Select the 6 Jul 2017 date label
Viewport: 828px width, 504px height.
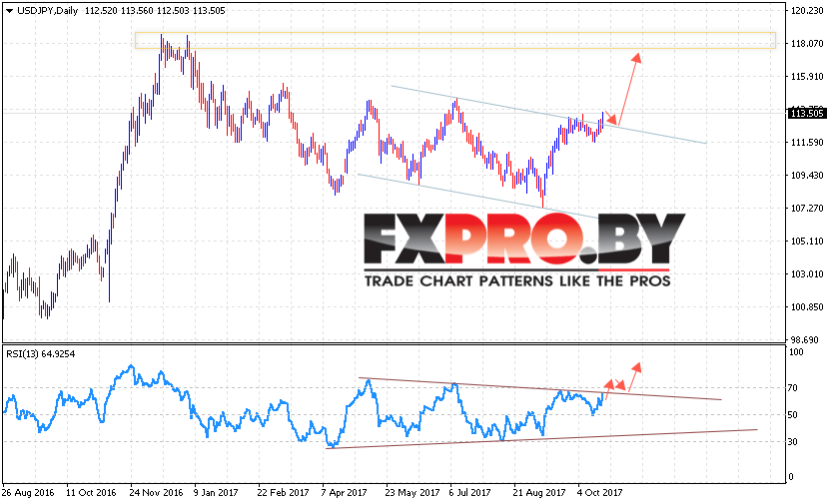tap(470, 493)
